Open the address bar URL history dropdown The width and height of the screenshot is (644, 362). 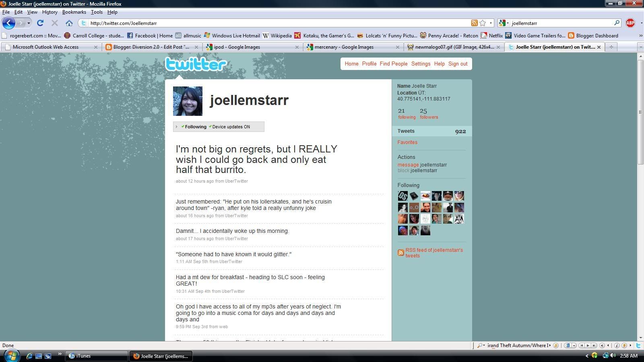point(491,23)
